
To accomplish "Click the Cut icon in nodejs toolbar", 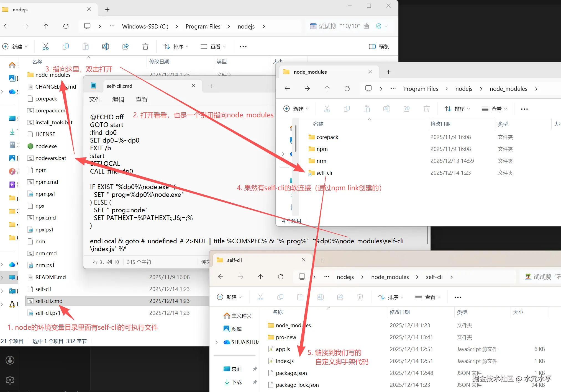I will (x=46, y=47).
